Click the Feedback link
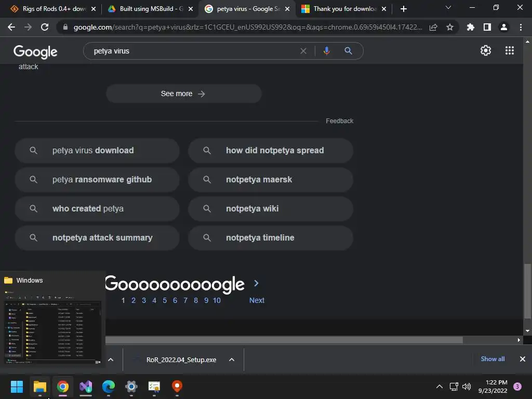This screenshot has height=399, width=532. [x=339, y=121]
